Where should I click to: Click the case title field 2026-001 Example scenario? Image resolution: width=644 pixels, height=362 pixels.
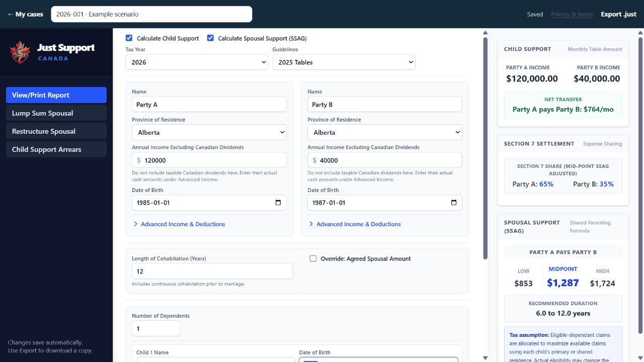point(151,14)
